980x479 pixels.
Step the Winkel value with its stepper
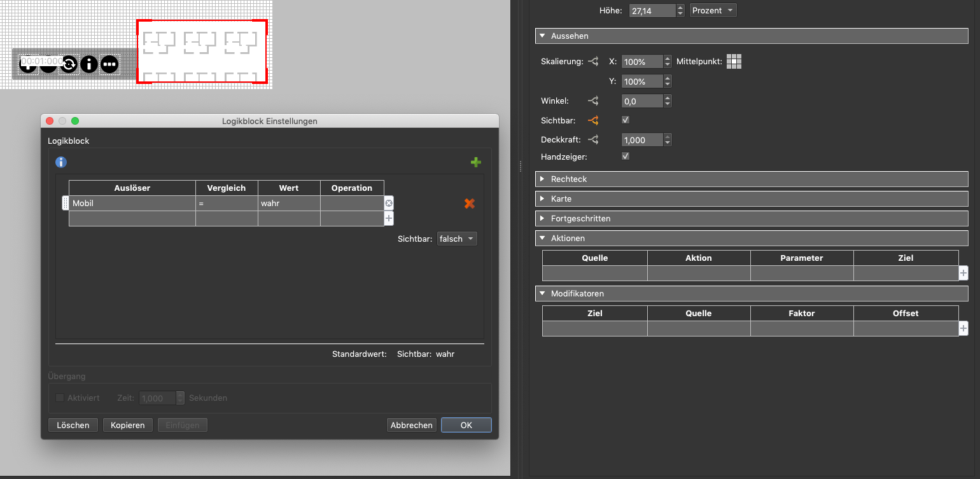pyautogui.click(x=668, y=101)
